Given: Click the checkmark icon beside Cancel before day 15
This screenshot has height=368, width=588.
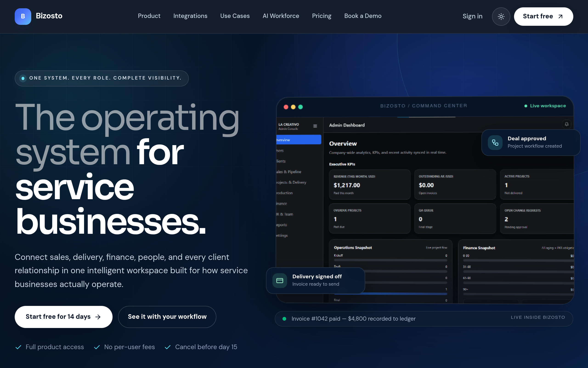Looking at the screenshot, I should coord(168,347).
